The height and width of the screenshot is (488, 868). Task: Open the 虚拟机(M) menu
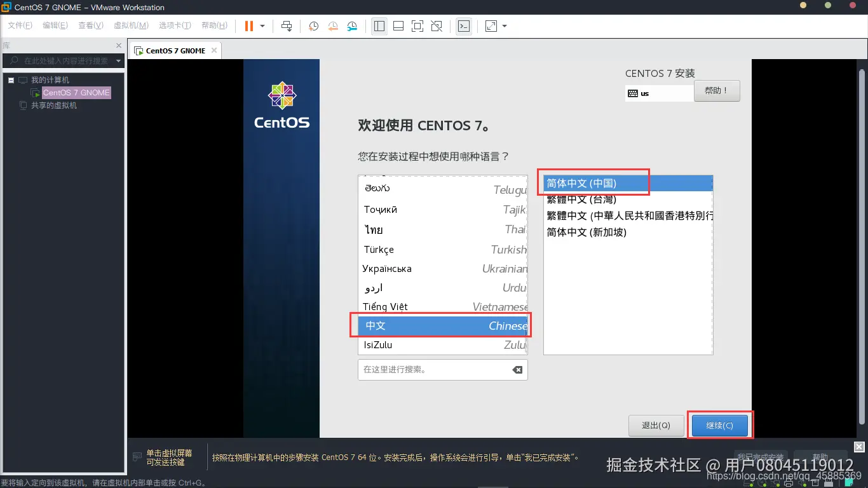pyautogui.click(x=131, y=25)
